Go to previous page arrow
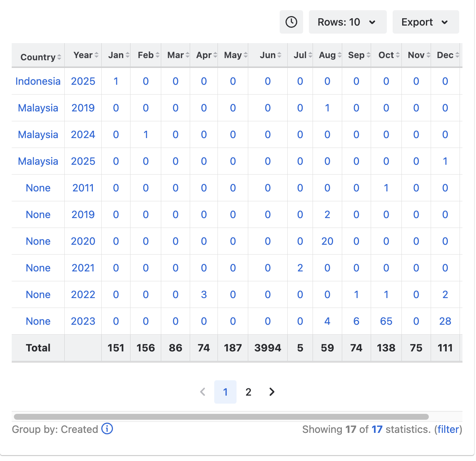Screen dimensions: 476x461 [x=203, y=392]
